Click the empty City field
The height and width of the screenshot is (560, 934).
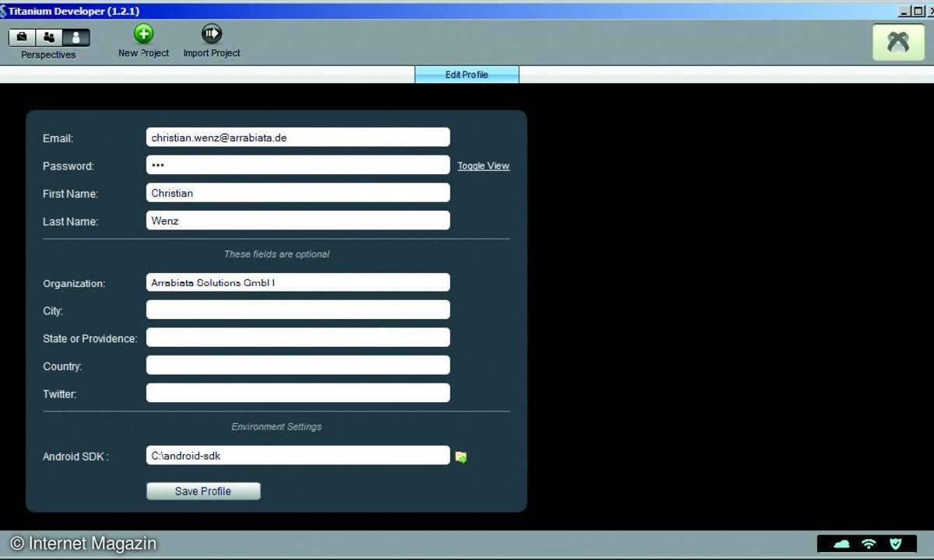(298, 310)
